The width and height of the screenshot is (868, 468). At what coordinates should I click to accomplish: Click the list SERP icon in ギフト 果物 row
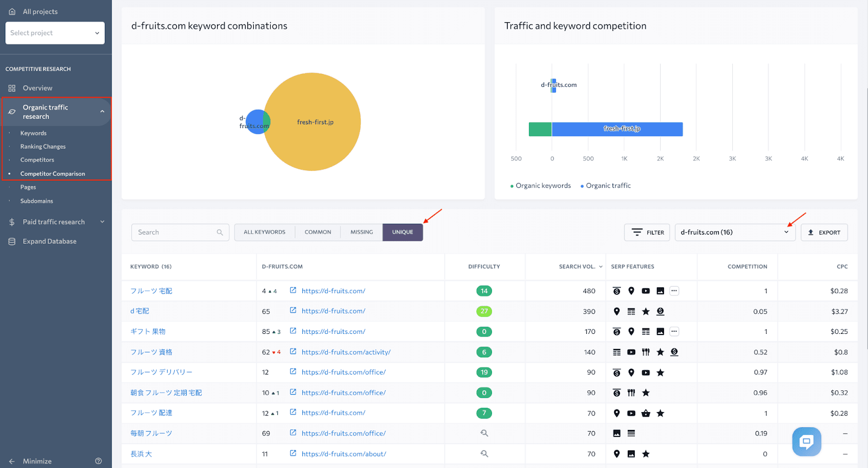pos(646,332)
